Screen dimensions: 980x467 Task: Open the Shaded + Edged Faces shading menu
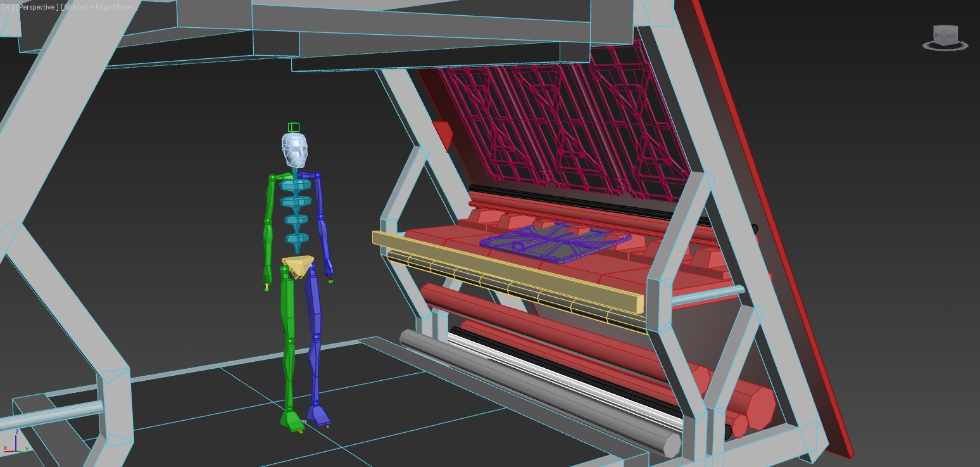point(99,7)
